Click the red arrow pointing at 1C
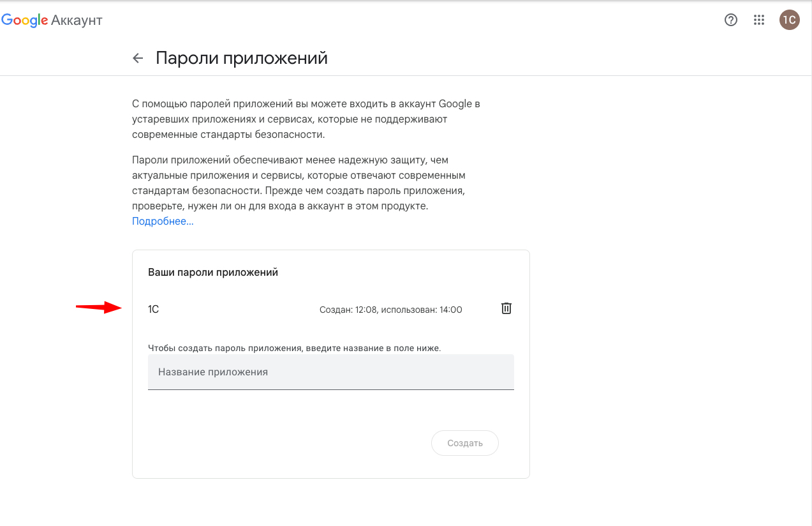Viewport: 812px width, 526px height. [x=99, y=308]
